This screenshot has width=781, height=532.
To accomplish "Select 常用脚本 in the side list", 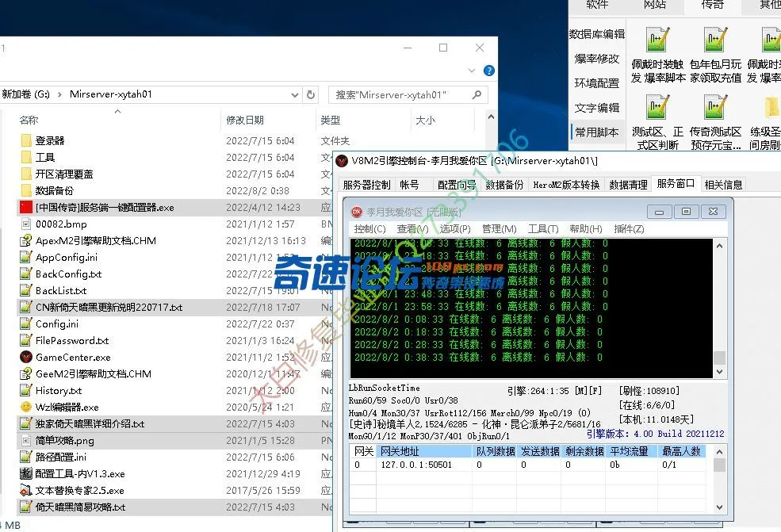I will [x=597, y=132].
